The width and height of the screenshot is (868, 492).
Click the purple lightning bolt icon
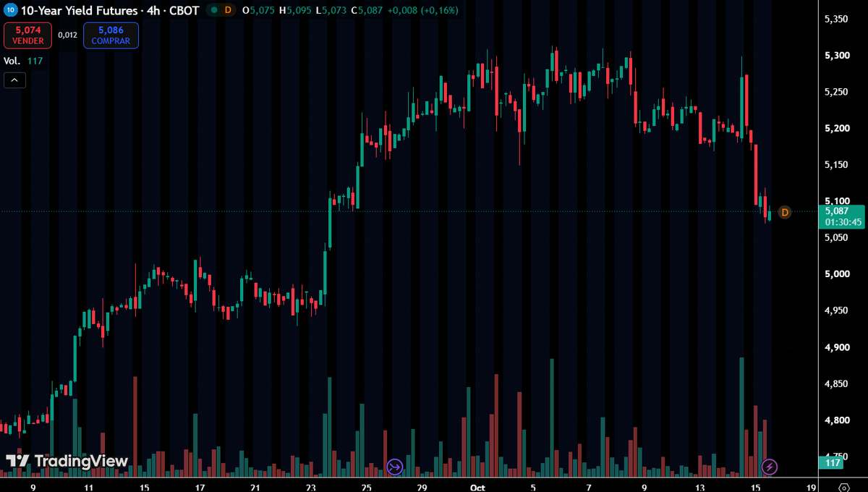tap(770, 467)
